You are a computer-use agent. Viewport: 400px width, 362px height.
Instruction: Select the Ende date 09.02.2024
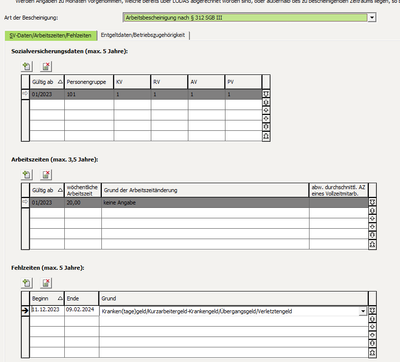82,310
